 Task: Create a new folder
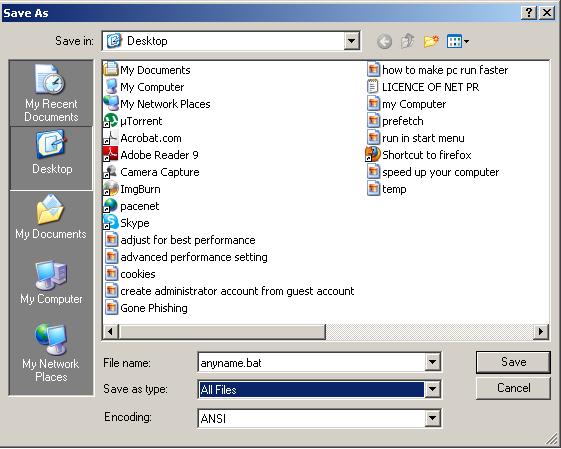[431, 41]
